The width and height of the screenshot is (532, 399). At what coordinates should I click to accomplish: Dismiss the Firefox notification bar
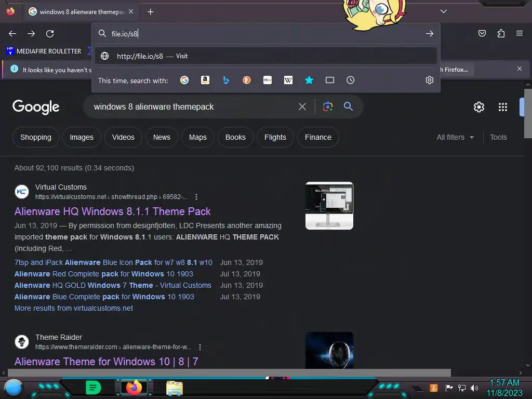click(x=520, y=69)
